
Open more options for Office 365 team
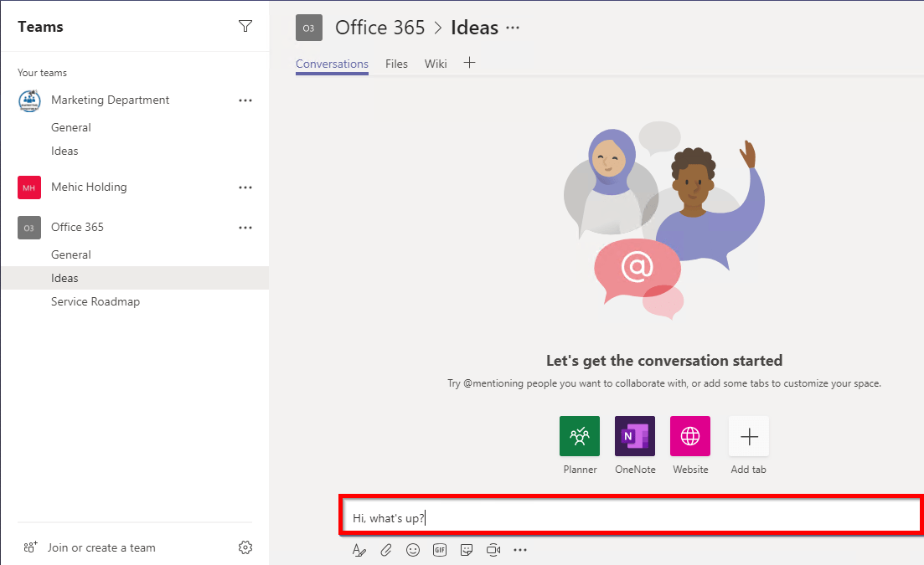click(245, 228)
